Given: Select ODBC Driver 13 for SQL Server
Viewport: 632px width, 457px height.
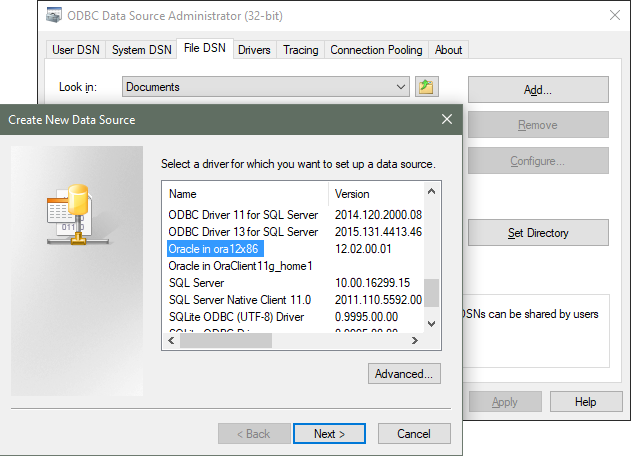Looking at the screenshot, I should pos(243,232).
